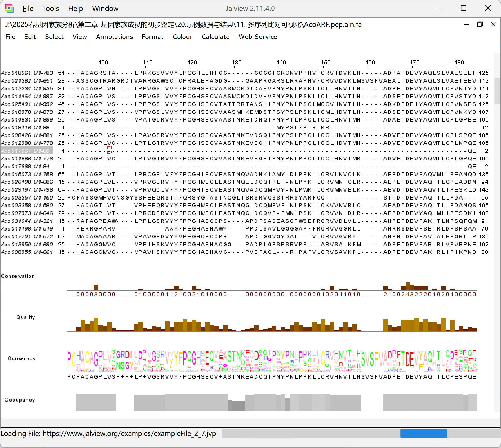The height and width of the screenshot is (448, 501).
Task: Open the Colour menu
Action: [182, 37]
